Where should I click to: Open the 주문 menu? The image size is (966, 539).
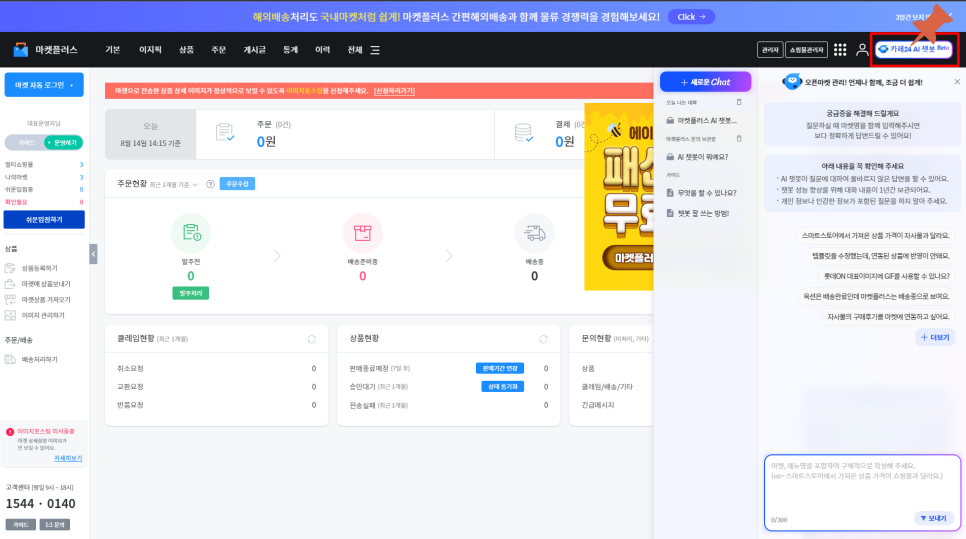pos(219,50)
